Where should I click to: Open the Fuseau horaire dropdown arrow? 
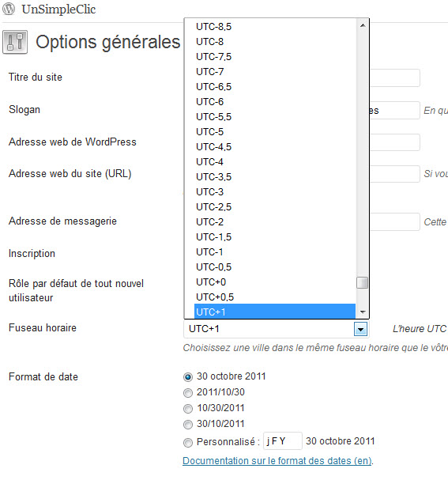(x=360, y=330)
